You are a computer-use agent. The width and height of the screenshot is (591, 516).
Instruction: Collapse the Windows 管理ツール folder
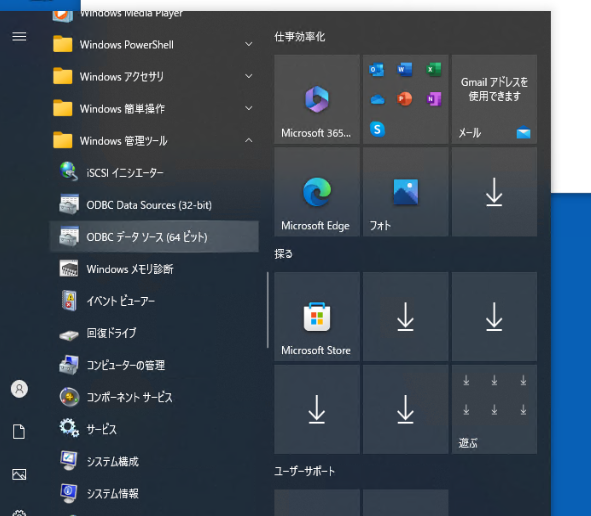point(154,141)
